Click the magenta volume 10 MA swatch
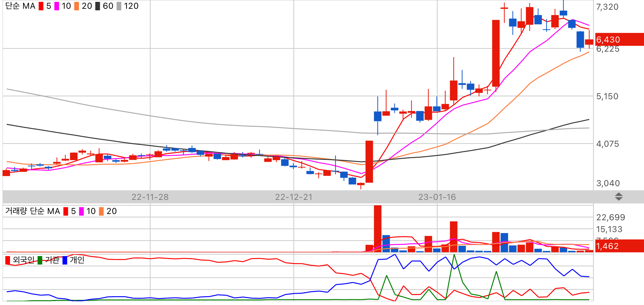Screen dimensions: 644x305 pyautogui.click(x=81, y=211)
